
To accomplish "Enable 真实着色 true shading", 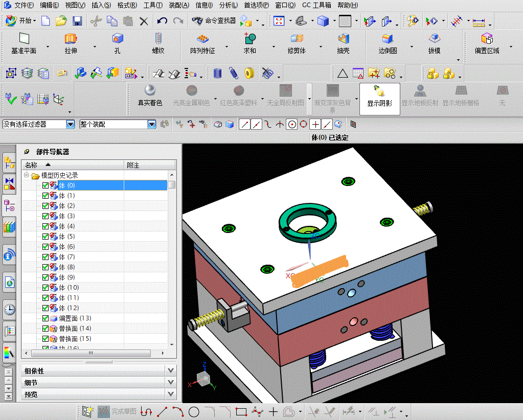I will [150, 96].
